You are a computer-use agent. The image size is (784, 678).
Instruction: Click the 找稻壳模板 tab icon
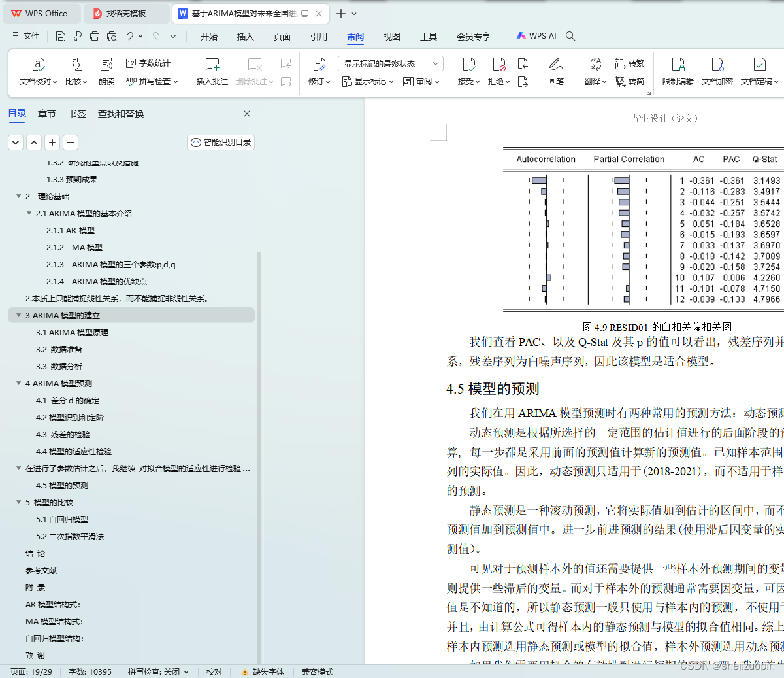[x=97, y=13]
